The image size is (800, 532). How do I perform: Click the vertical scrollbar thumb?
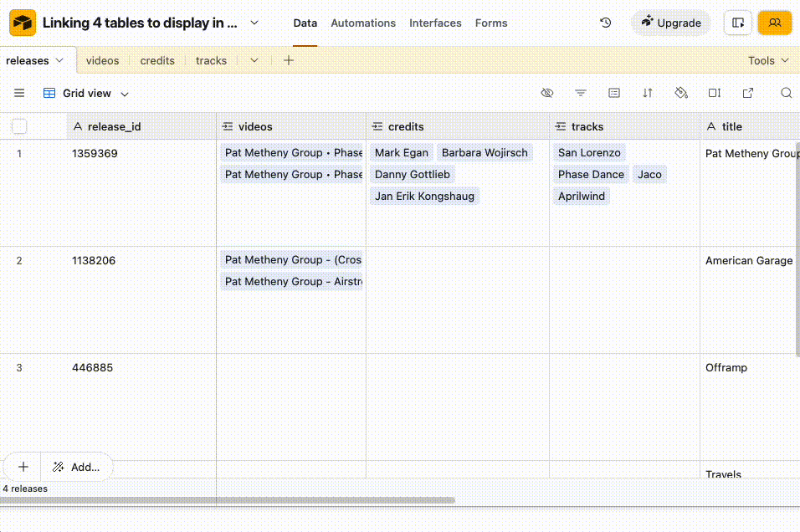click(797, 250)
